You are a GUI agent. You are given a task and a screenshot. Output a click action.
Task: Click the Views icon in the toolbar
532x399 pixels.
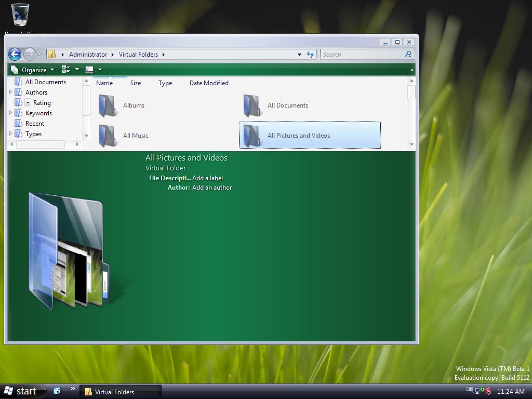(66, 70)
